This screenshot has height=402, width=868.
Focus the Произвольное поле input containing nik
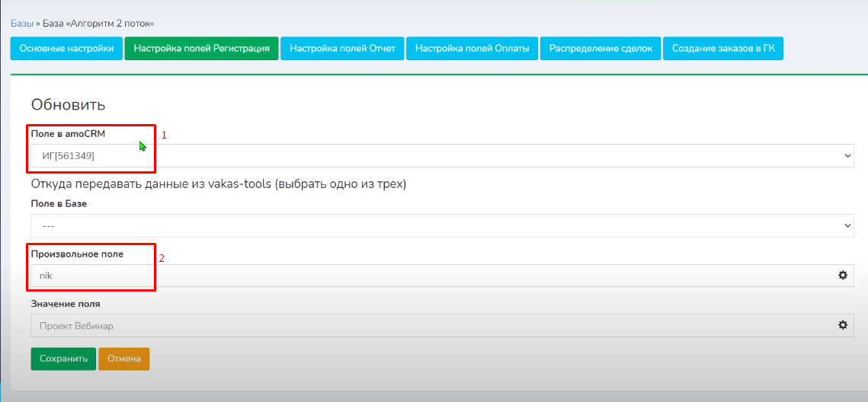coord(427,276)
